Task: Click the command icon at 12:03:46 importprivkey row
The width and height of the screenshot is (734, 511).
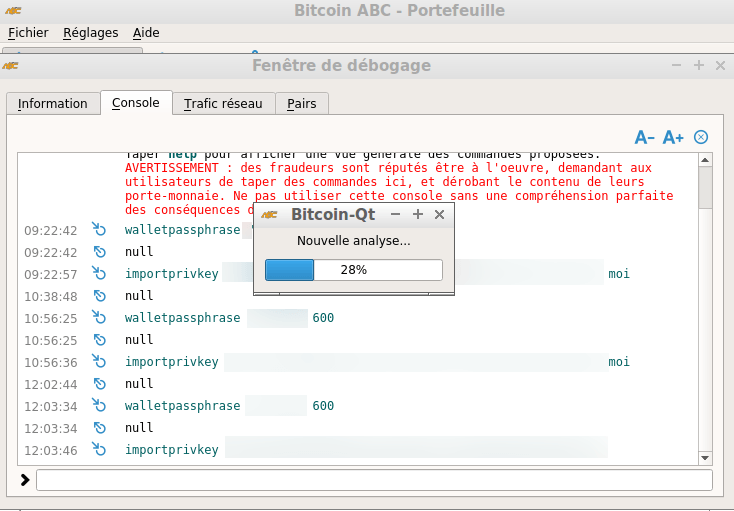Action: [x=99, y=449]
